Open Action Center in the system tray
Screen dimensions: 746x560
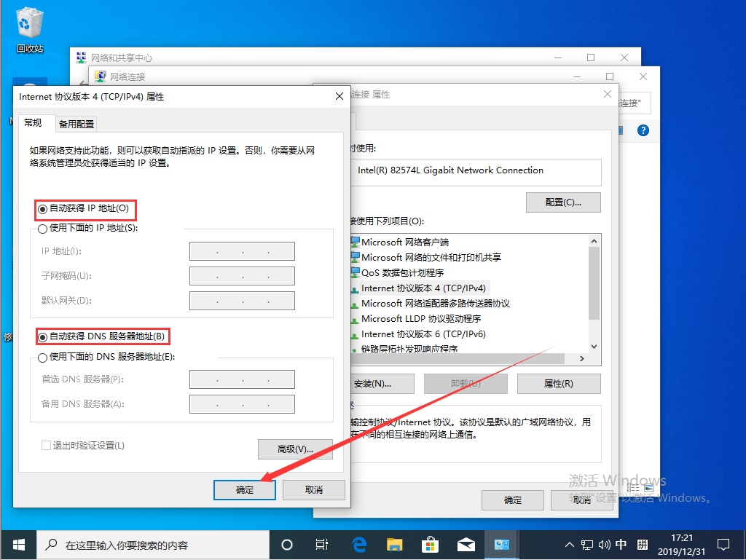coord(723,544)
